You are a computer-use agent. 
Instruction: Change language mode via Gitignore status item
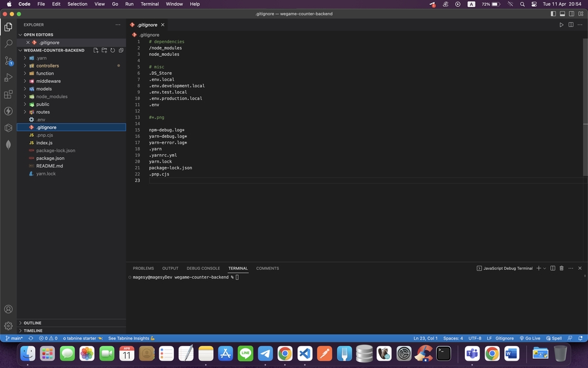coord(504,339)
